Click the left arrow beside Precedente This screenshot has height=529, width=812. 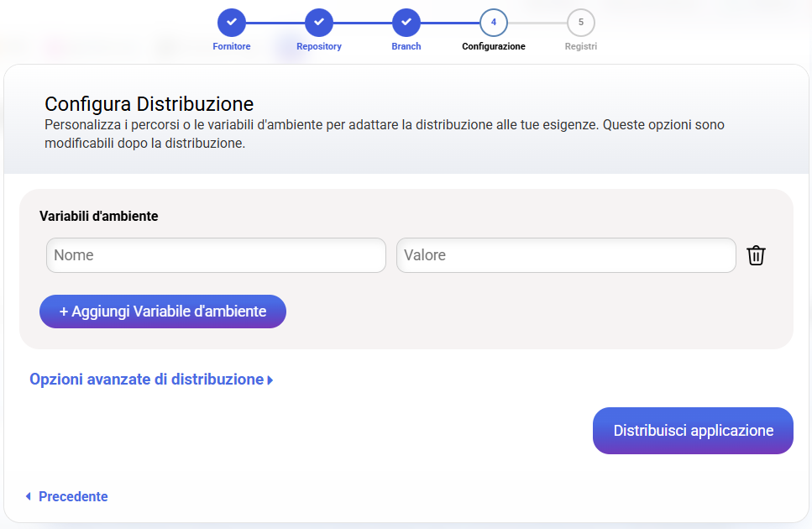coord(29,497)
